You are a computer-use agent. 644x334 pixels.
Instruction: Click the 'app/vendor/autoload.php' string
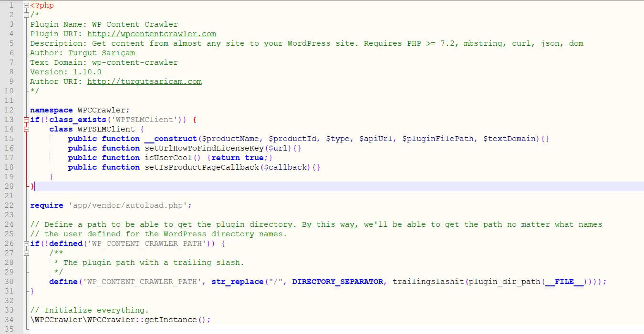pyautogui.click(x=128, y=205)
